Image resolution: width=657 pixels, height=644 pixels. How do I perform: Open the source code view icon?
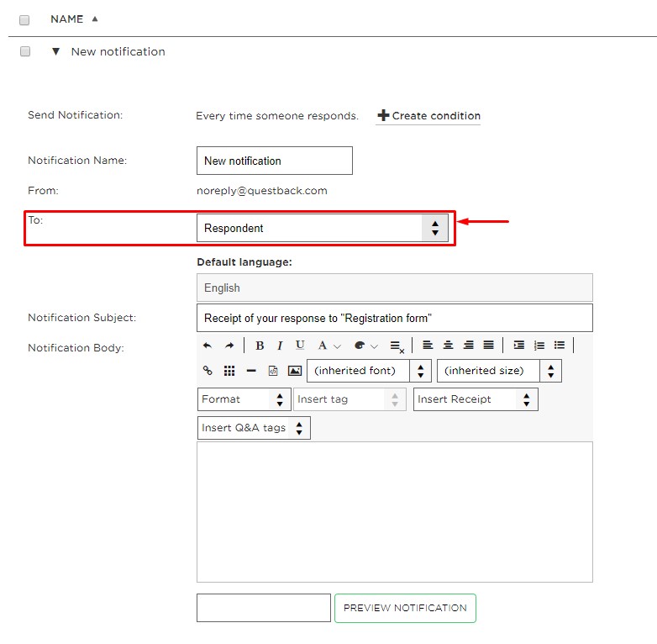coord(273,371)
